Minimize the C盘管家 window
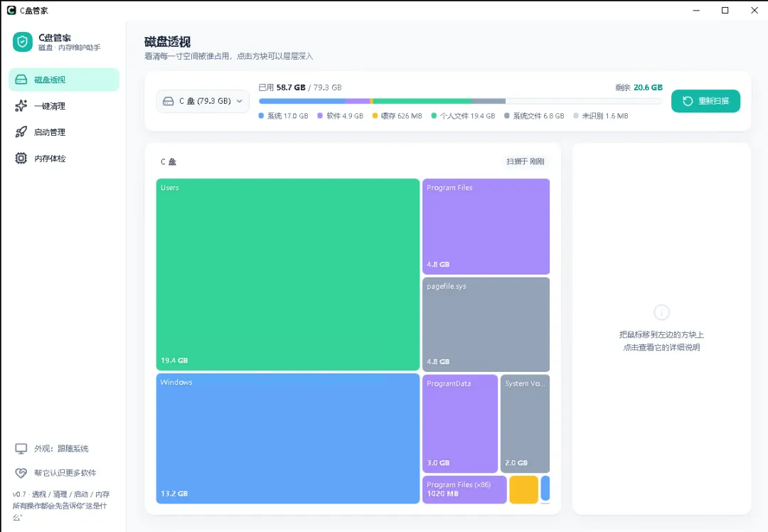Screen dimensions: 768x532 tap(696, 10)
